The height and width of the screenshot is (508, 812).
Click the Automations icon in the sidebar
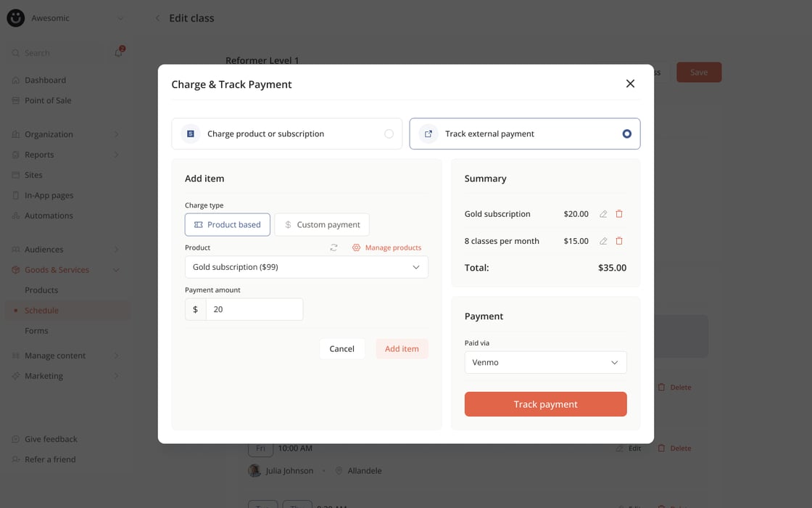pos(15,216)
